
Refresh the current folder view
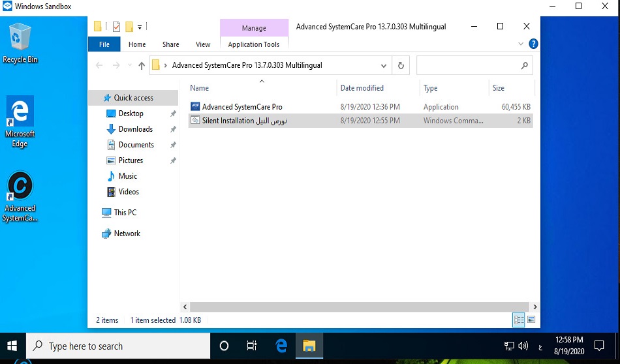click(401, 65)
